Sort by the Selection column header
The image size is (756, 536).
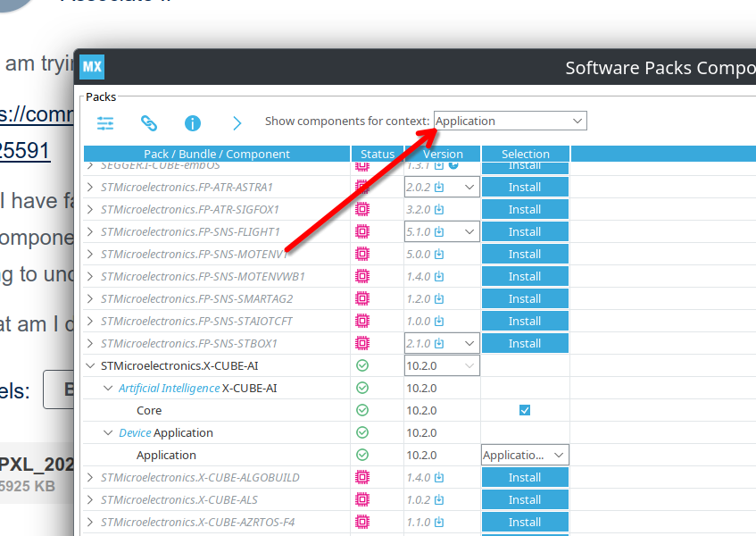[526, 154]
